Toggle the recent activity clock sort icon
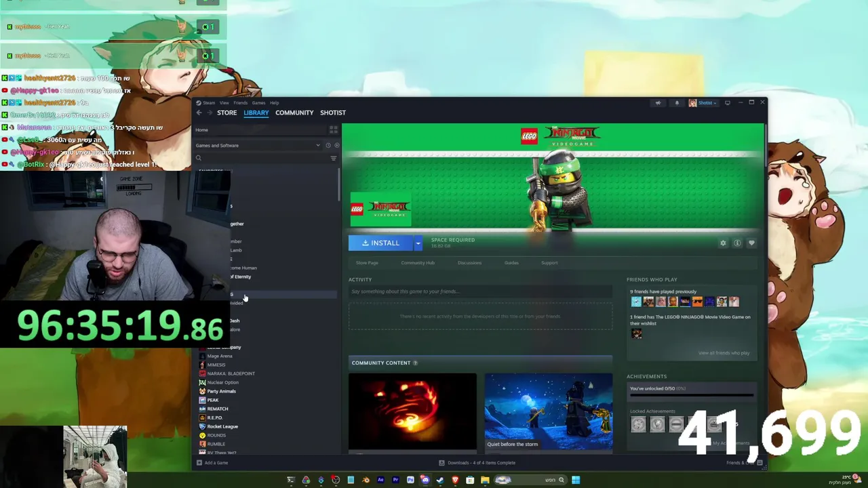The height and width of the screenshot is (488, 868). [328, 145]
